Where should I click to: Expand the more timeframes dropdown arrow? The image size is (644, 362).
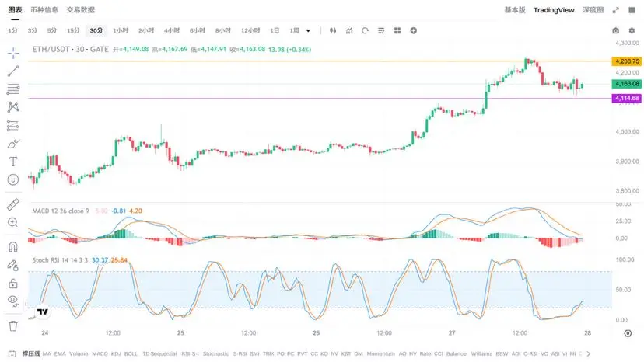pyautogui.click(x=309, y=31)
